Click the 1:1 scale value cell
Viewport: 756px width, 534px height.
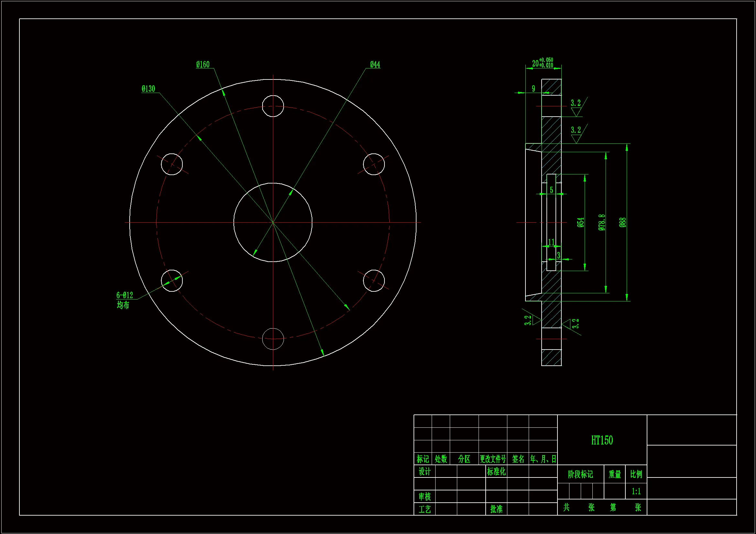(636, 491)
